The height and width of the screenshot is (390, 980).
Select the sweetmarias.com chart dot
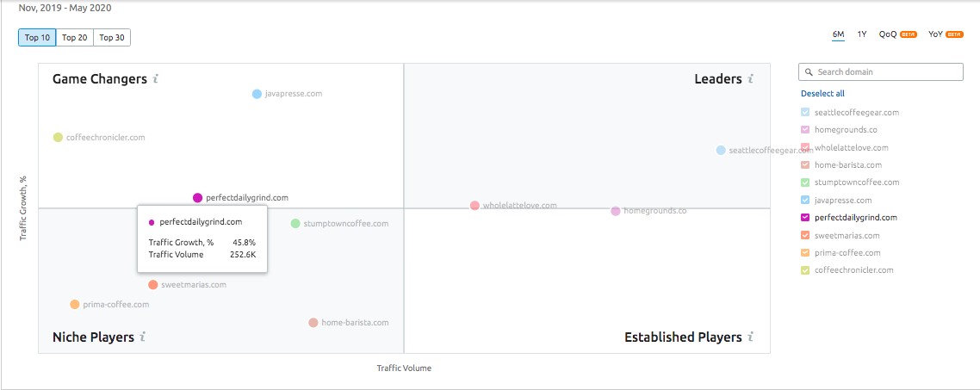click(153, 285)
